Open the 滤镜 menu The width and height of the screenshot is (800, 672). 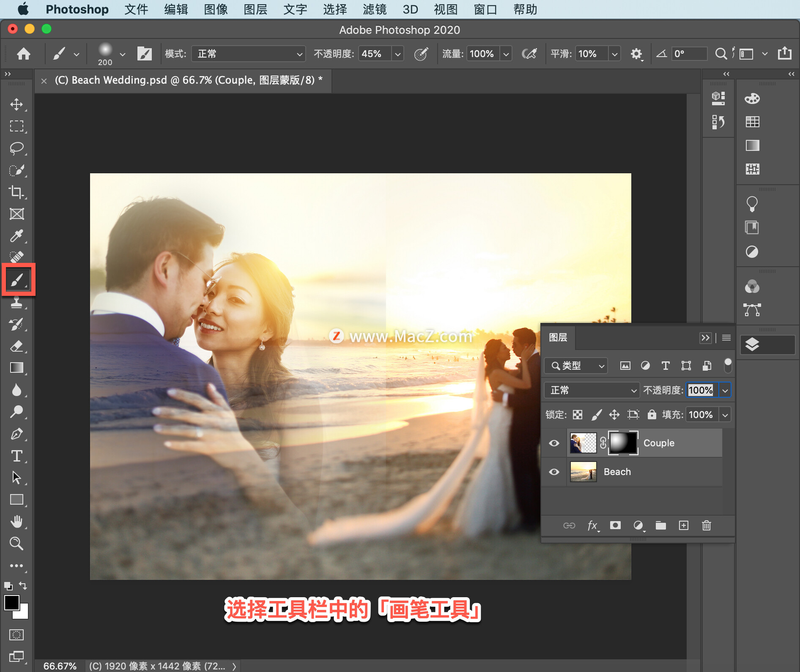tap(375, 9)
